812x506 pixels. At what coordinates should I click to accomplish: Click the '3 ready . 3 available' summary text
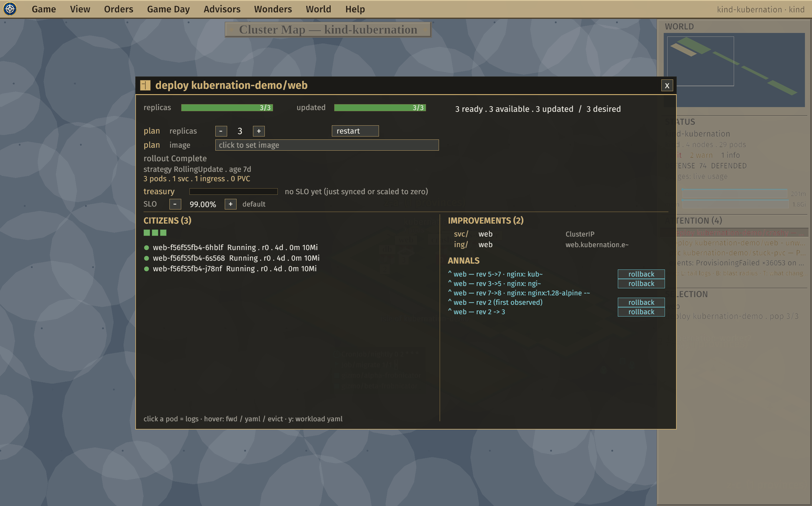(x=538, y=109)
